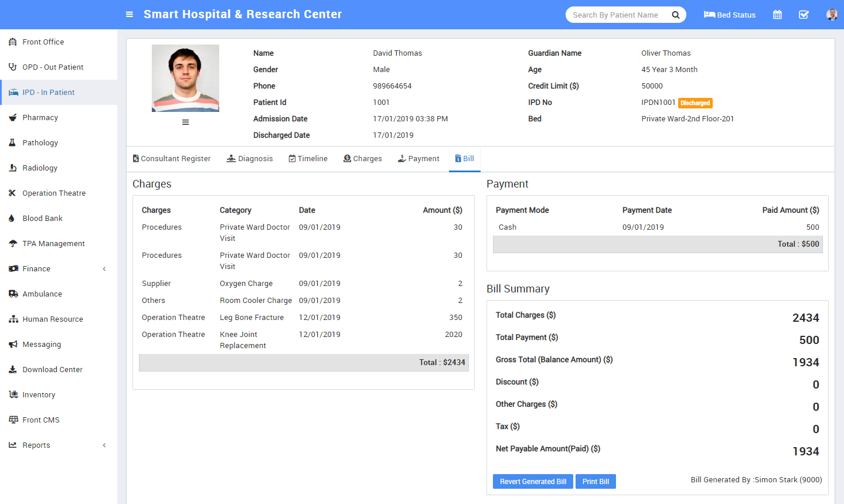Click the Blood Bank drop icon
The height and width of the screenshot is (504, 844).
pos(13,219)
